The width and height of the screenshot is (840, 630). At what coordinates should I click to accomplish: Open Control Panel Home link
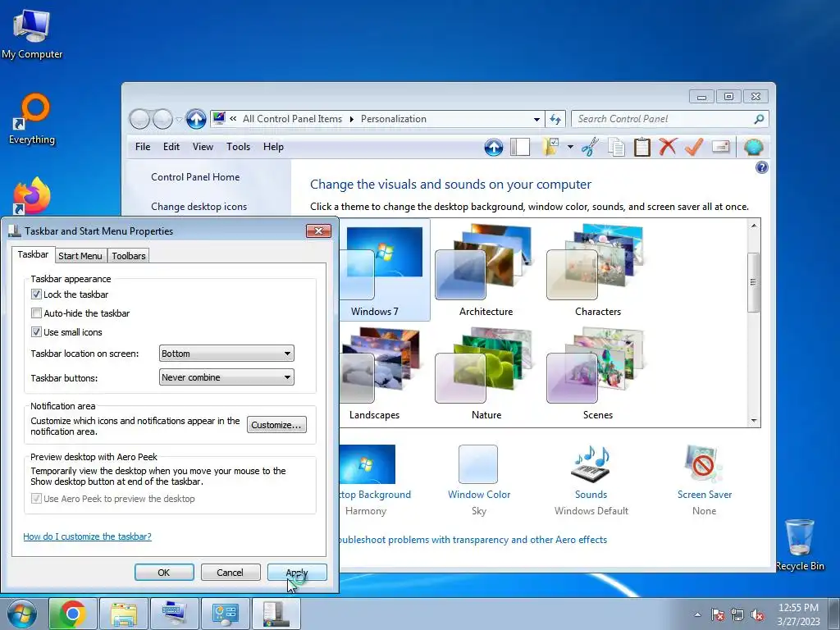tap(195, 177)
